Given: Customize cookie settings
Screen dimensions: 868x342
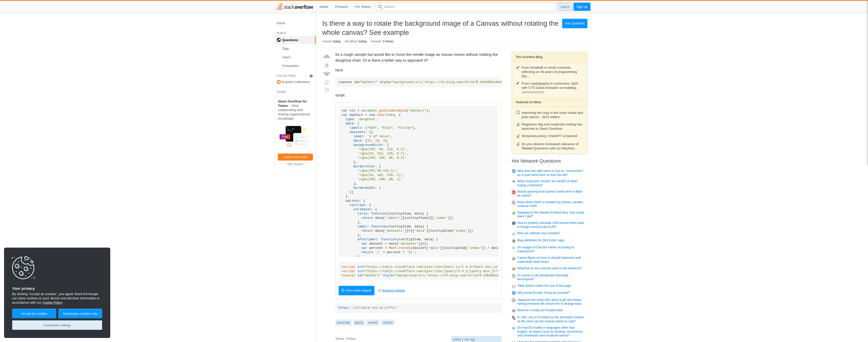Looking at the screenshot, I should [x=57, y=325].
